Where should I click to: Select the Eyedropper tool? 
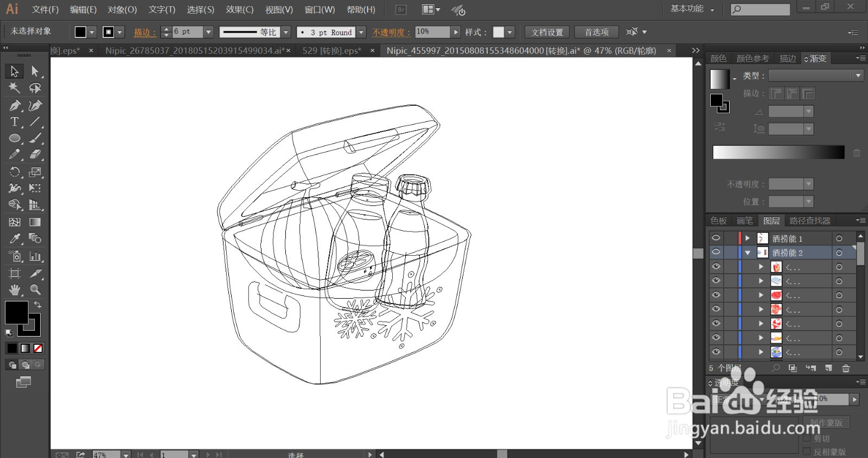15,238
